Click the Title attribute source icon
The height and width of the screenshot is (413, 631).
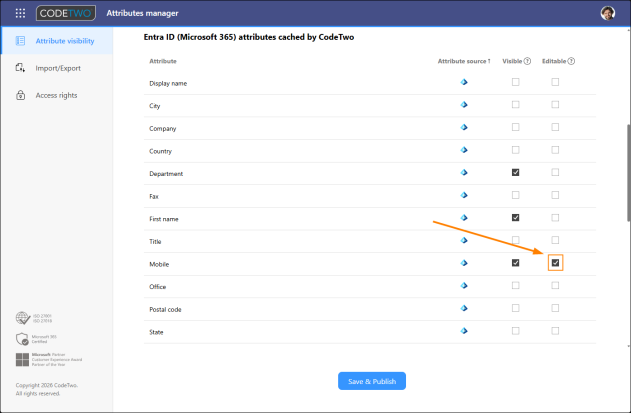(464, 240)
